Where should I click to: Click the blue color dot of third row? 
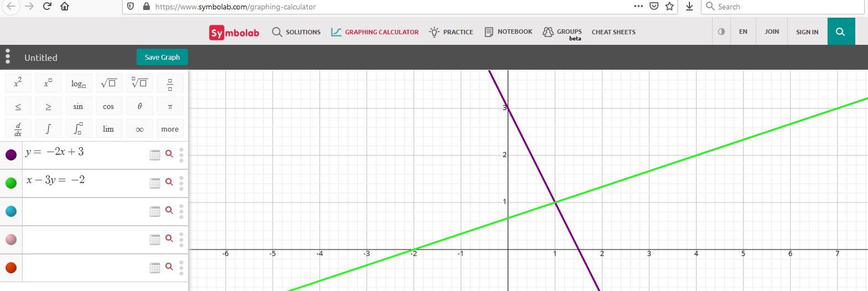pos(11,211)
